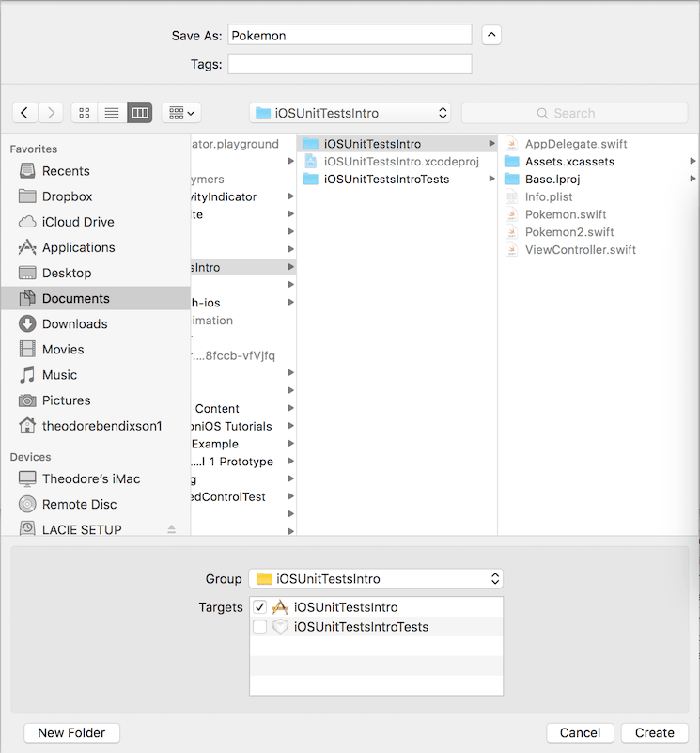Select the highlighted sIntro folder row
The height and width of the screenshot is (753, 700).
(x=243, y=267)
